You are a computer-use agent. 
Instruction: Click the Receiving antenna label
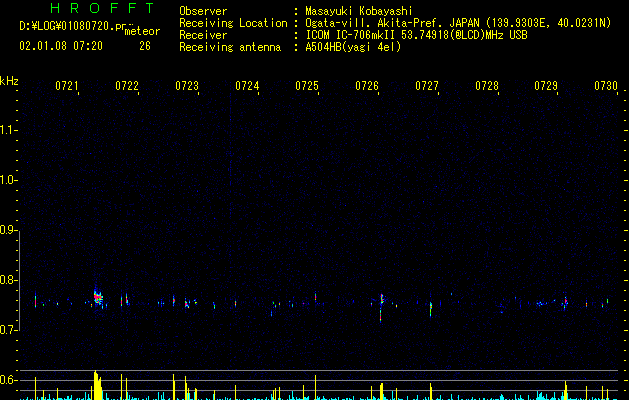pos(230,47)
